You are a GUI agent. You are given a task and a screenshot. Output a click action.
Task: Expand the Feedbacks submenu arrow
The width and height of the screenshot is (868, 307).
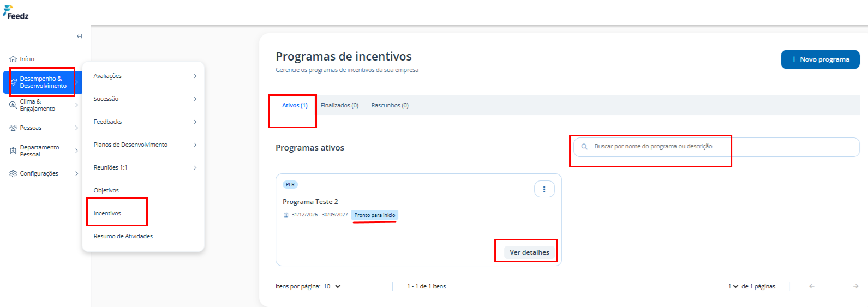click(195, 122)
